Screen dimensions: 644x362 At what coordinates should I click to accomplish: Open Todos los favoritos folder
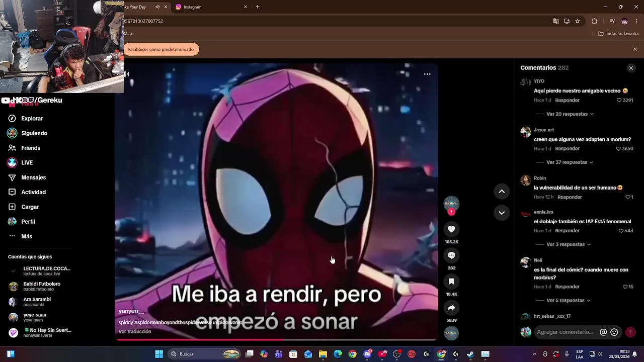tap(619, 34)
